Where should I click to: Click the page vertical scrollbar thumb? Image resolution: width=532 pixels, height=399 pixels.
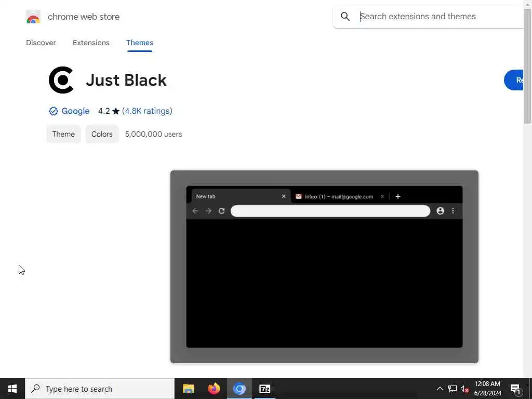(x=527, y=66)
